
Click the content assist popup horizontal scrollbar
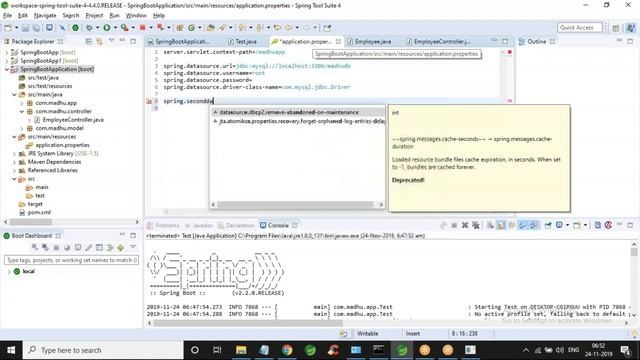(295, 204)
